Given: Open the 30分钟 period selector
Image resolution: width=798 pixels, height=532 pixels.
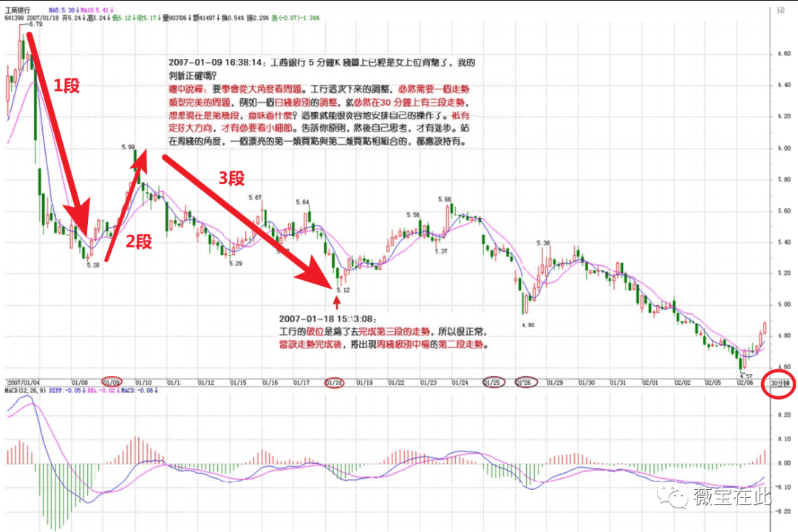Looking at the screenshot, I should click(x=780, y=383).
